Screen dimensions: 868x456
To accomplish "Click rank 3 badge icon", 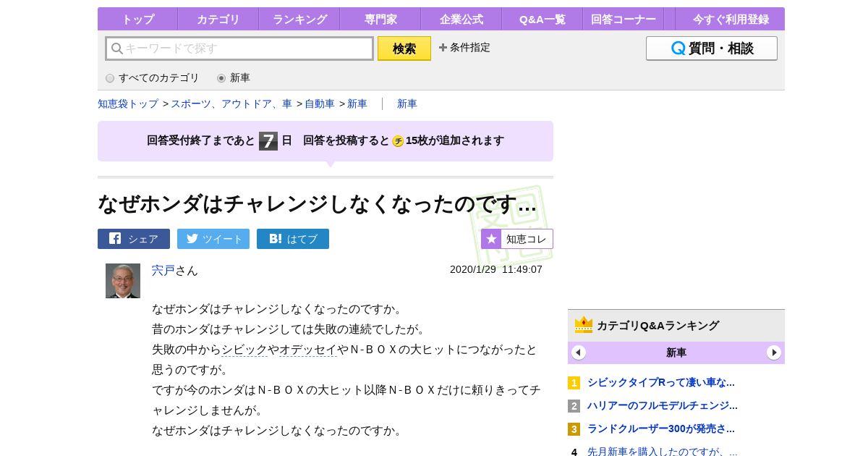I will (574, 429).
